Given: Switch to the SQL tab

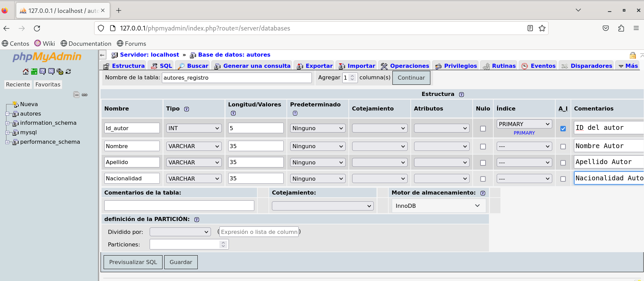Looking at the screenshot, I should tap(162, 66).
